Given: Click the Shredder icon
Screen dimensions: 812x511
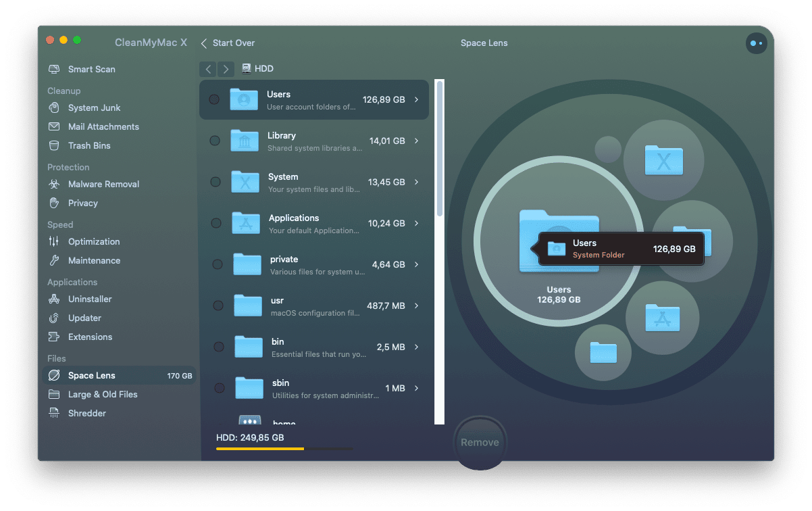Looking at the screenshot, I should pos(54,414).
